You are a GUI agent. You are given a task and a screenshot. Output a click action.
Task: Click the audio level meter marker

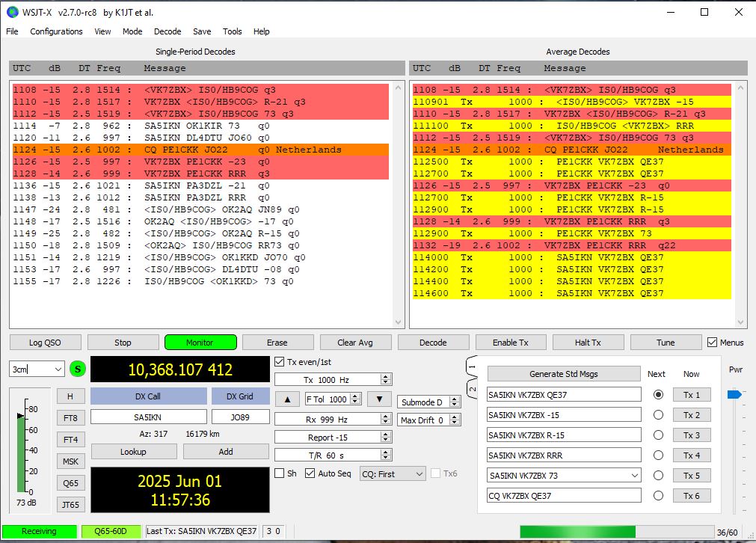click(20, 415)
